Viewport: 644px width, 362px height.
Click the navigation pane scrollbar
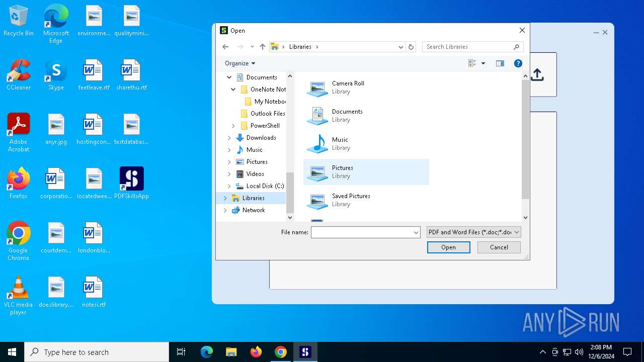click(290, 194)
